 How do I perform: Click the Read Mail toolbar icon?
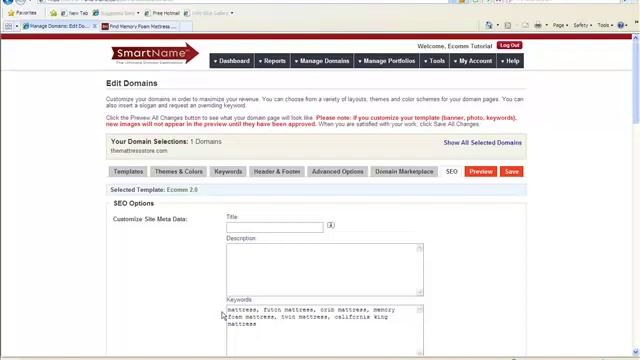pos(525,25)
